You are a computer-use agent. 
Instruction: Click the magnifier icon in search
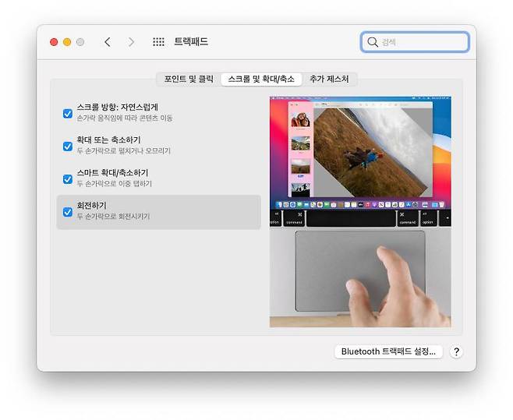click(373, 42)
